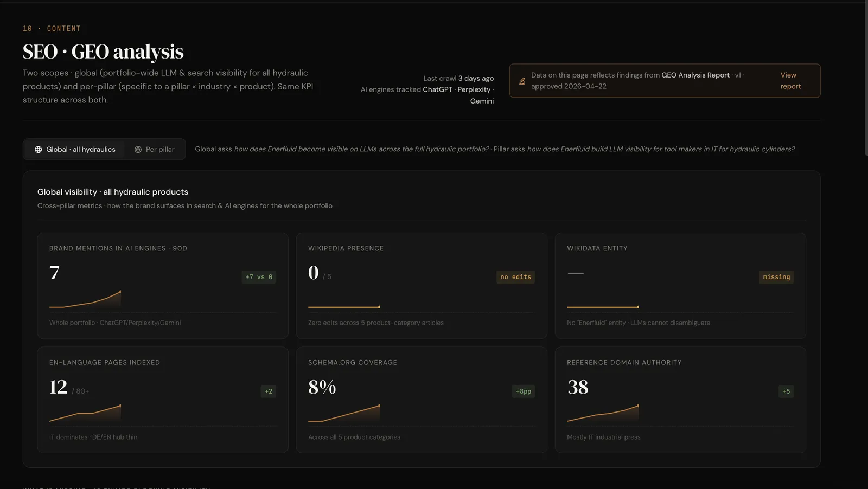Click the Across all 5 product categories note

(354, 437)
